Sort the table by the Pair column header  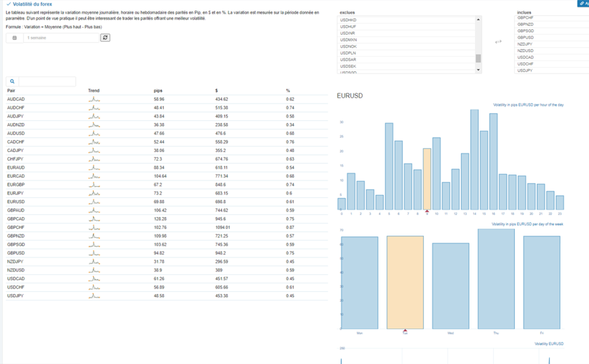click(11, 90)
